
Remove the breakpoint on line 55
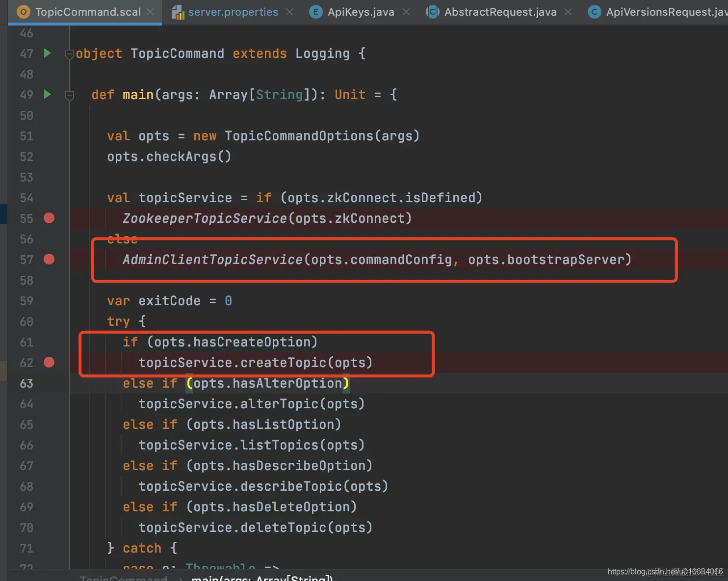[x=49, y=218]
